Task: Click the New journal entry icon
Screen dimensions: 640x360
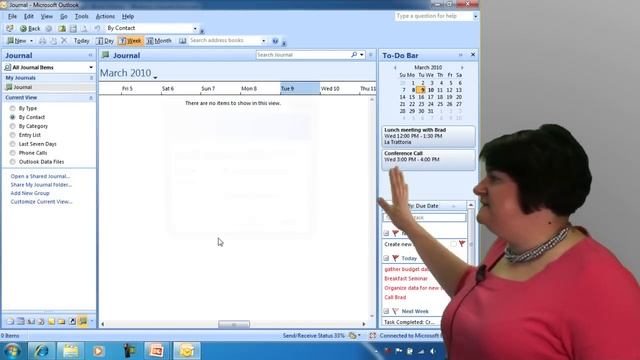Action: coord(11,41)
